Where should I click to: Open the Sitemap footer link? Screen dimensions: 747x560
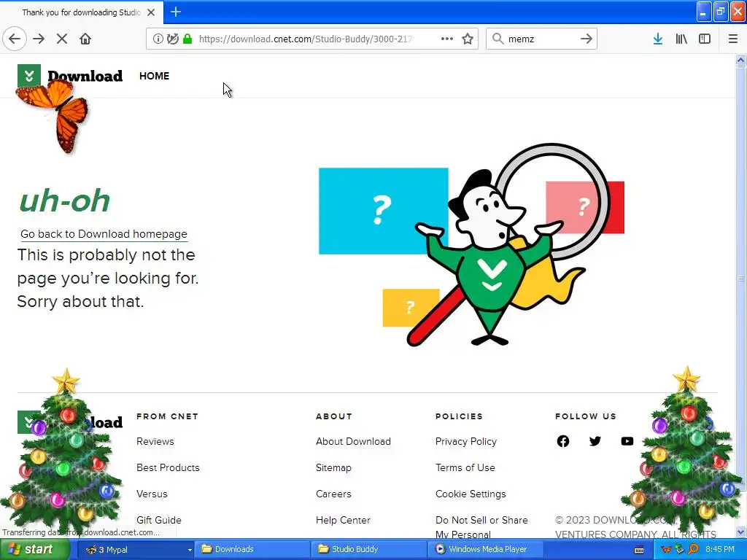coord(333,467)
